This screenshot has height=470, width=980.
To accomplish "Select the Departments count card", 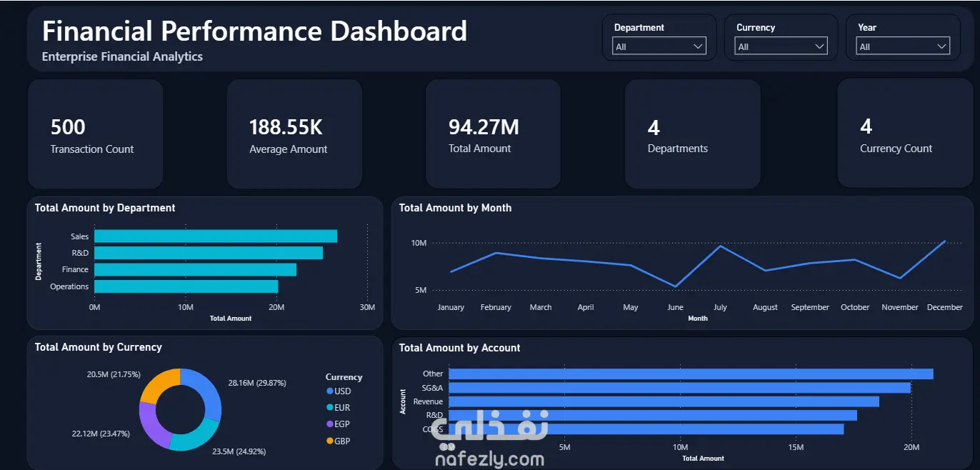I will (x=692, y=134).
